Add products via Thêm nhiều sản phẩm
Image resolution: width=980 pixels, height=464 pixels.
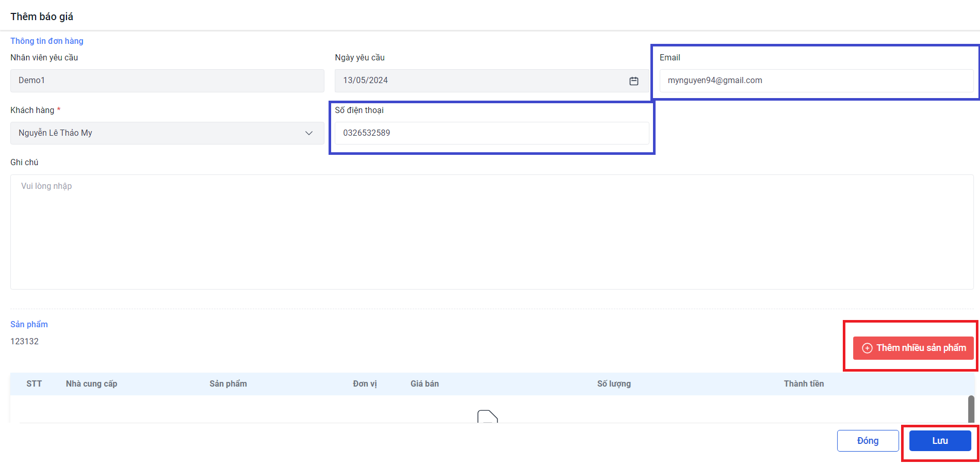click(x=913, y=348)
